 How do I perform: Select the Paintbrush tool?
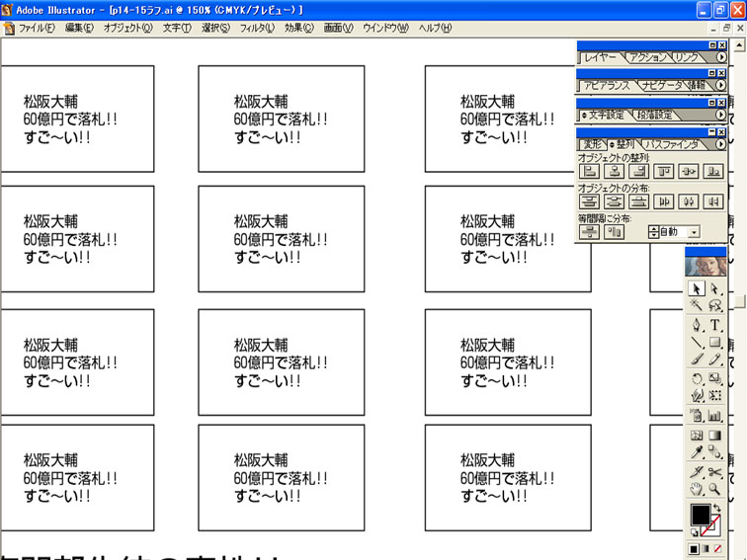click(x=696, y=360)
